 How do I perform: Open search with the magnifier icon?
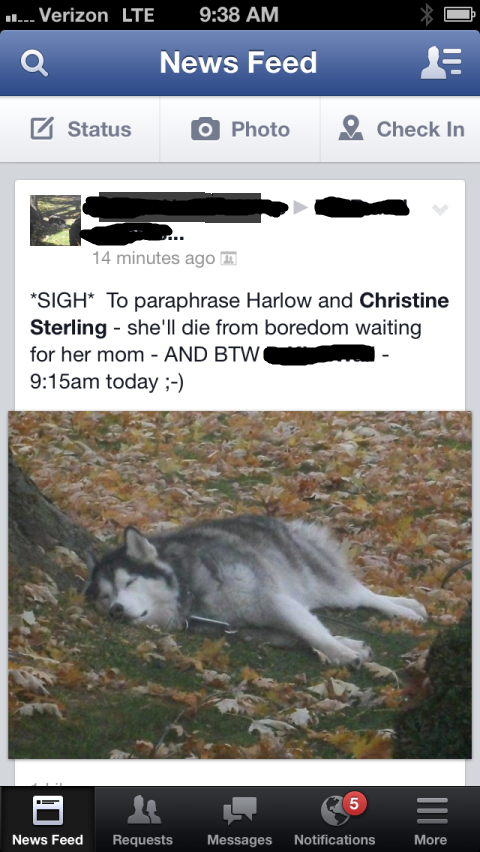tap(34, 63)
